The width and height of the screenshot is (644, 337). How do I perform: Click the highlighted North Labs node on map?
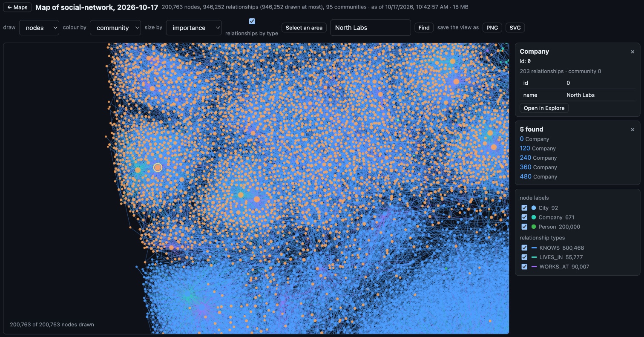[x=158, y=167]
